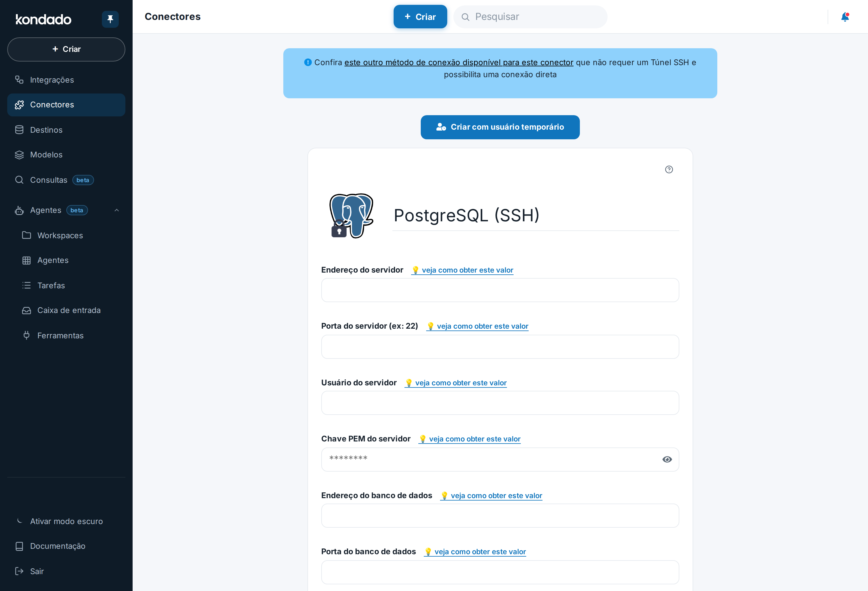The height and width of the screenshot is (591, 868).
Task: Click the Sair logout icon
Action: point(19,571)
